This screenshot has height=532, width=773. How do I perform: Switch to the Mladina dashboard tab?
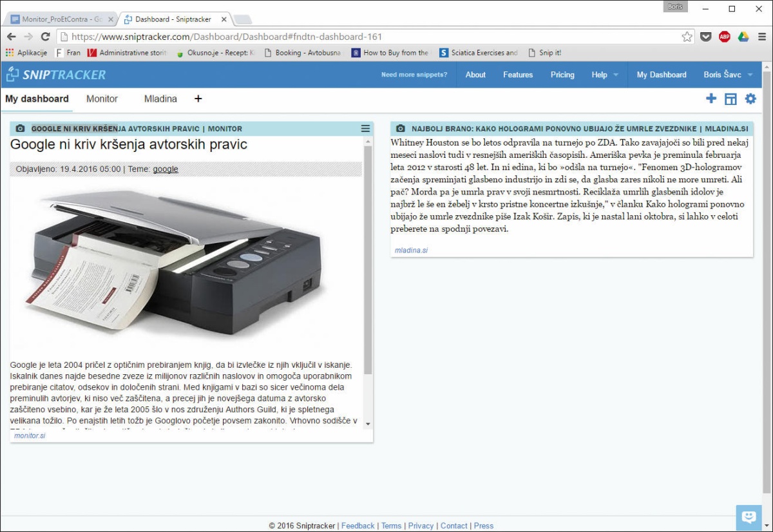160,99
